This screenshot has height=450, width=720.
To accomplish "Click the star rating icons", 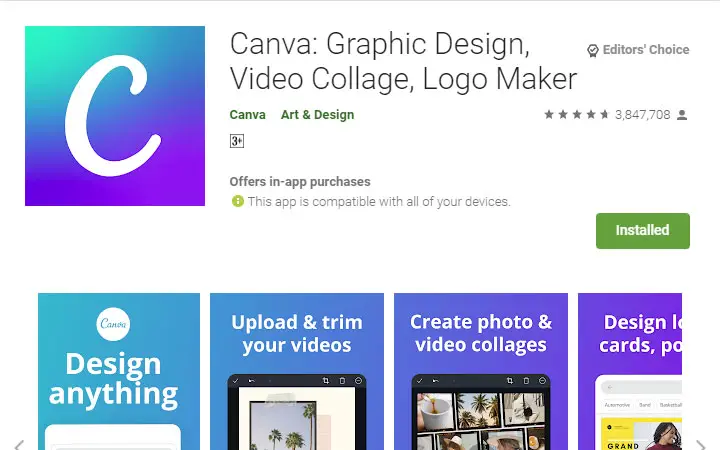I will pos(576,114).
